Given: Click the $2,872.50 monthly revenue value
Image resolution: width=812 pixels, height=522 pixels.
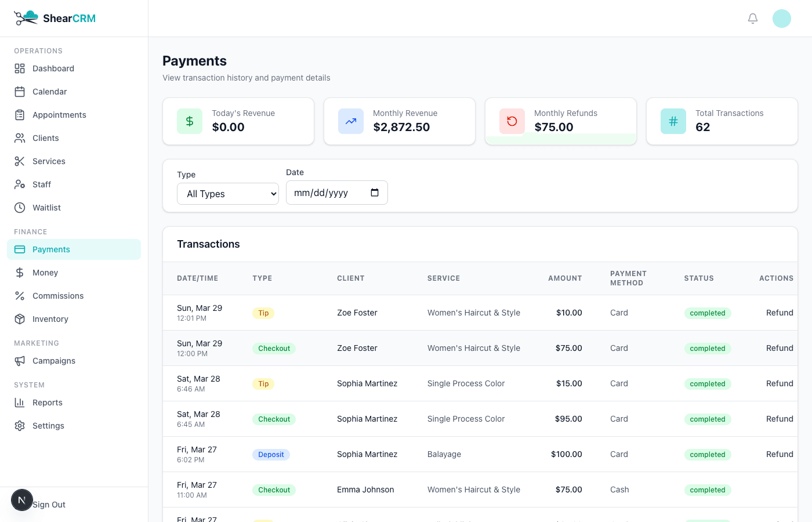Looking at the screenshot, I should tap(401, 127).
